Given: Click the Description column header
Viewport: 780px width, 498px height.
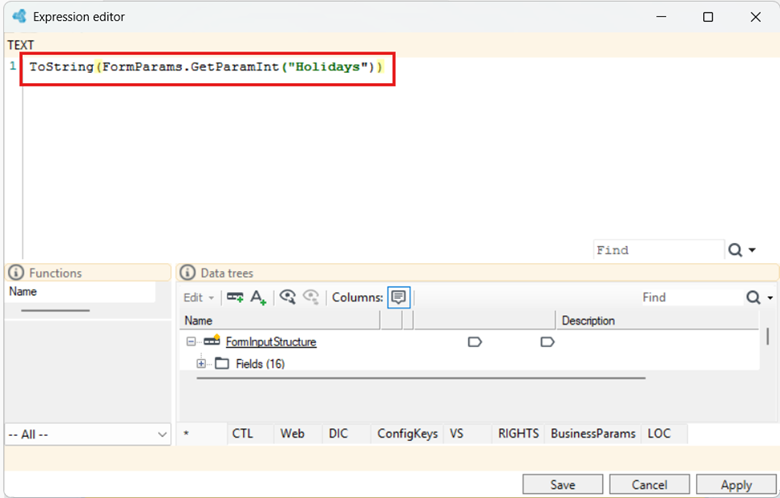Looking at the screenshot, I should (657, 320).
